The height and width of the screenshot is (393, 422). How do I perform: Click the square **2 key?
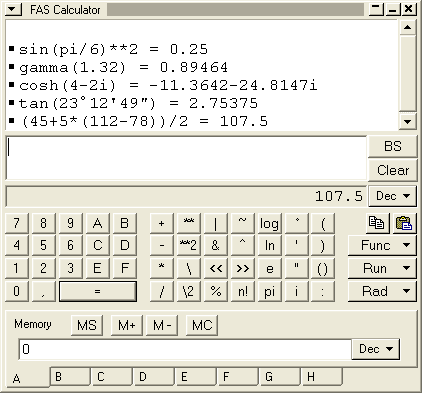click(x=189, y=246)
